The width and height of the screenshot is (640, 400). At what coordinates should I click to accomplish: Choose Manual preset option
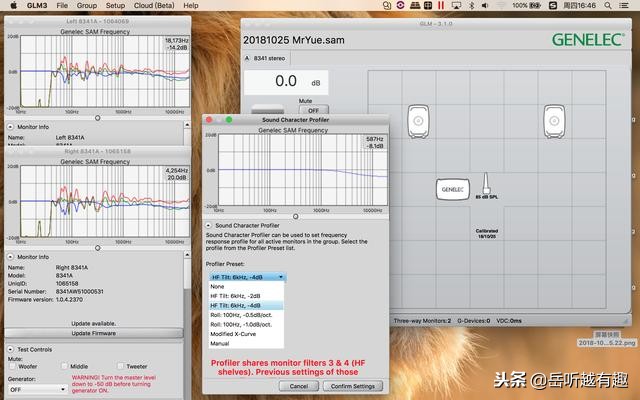click(x=246, y=343)
